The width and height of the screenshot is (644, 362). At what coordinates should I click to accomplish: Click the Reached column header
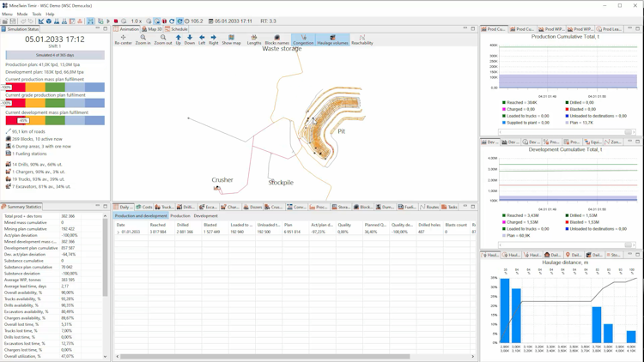[x=158, y=225]
